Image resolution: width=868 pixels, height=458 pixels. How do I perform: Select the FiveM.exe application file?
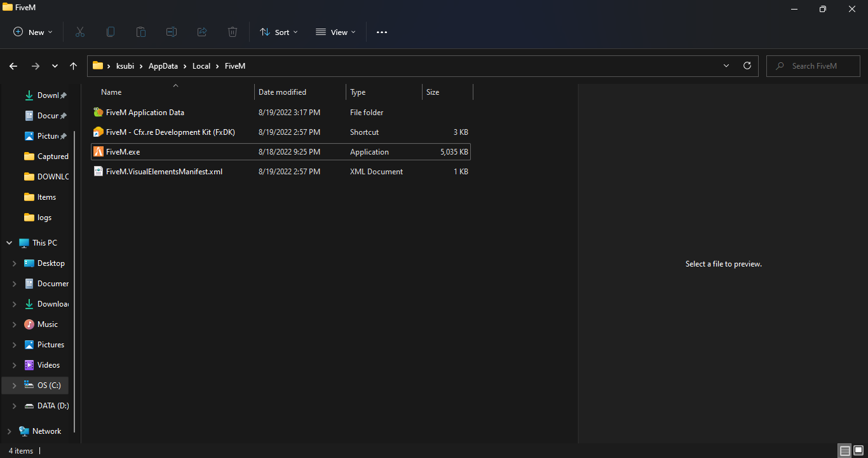point(123,152)
